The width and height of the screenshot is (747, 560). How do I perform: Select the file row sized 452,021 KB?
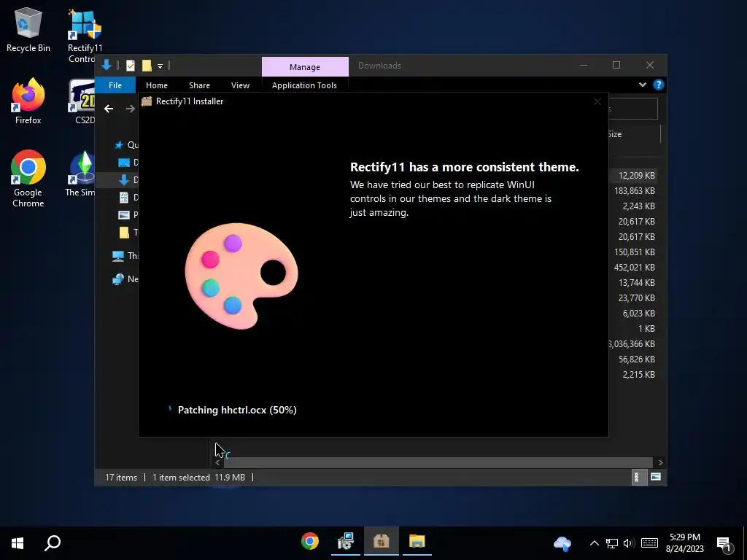(x=634, y=267)
